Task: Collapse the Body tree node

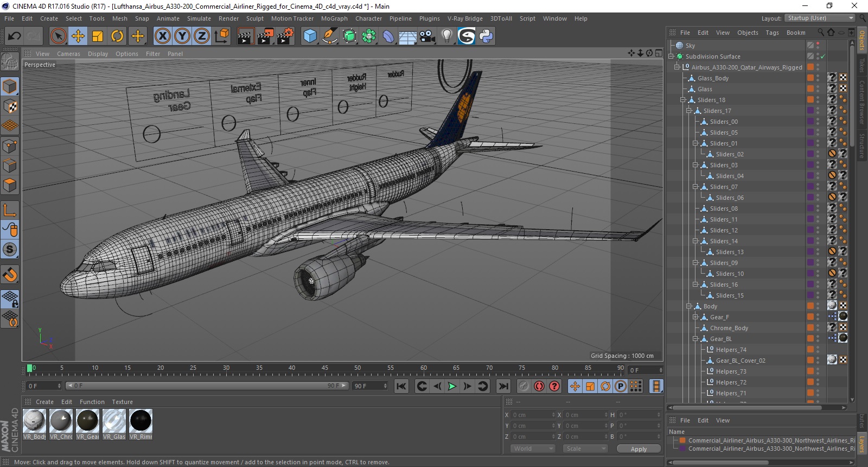Action: point(689,306)
